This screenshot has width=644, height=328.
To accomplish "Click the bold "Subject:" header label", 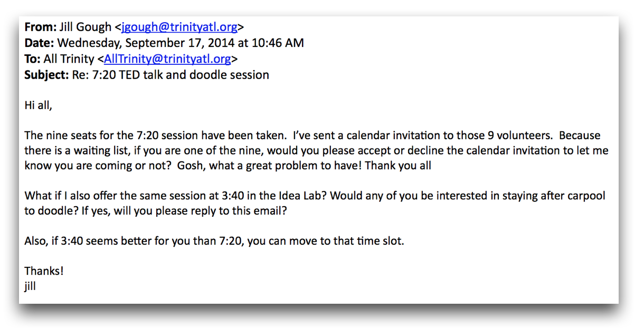I will (46, 75).
